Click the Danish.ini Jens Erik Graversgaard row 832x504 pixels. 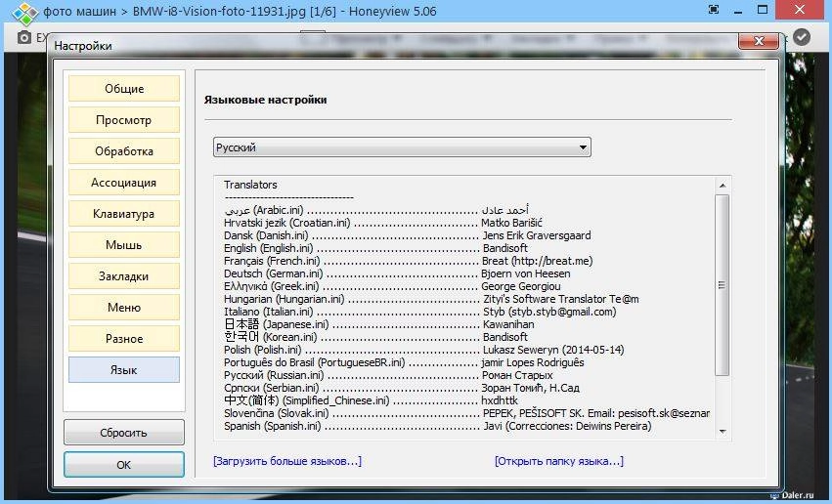(x=407, y=235)
